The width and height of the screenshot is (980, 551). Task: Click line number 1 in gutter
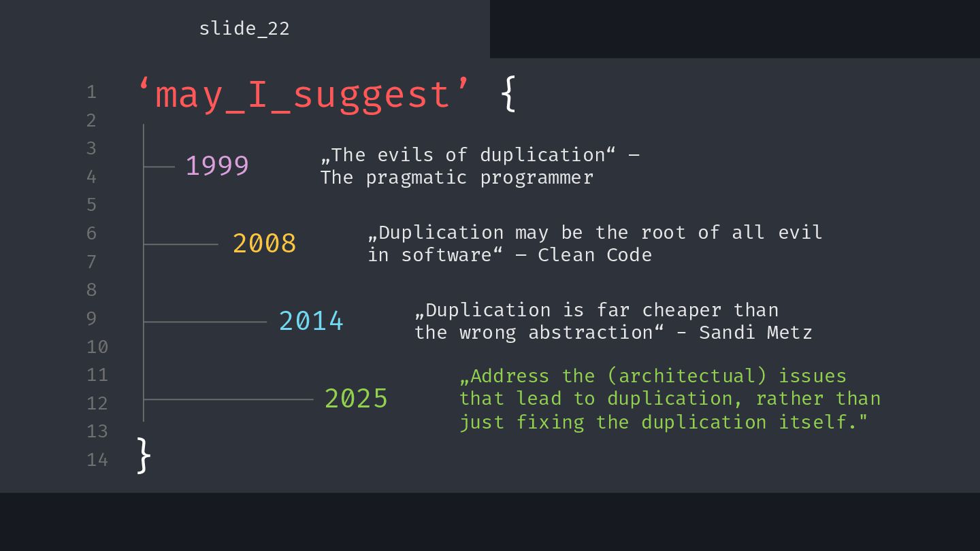point(92,92)
